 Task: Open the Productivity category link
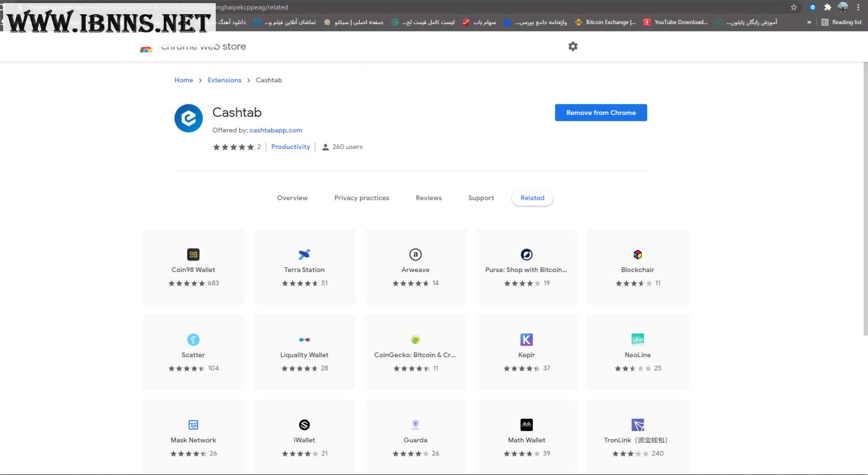coord(291,147)
